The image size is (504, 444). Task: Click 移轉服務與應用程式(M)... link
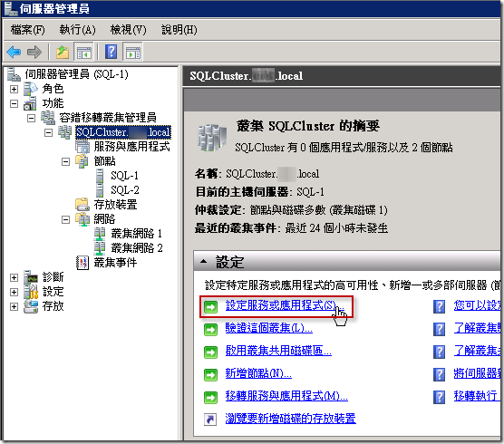[x=286, y=396]
